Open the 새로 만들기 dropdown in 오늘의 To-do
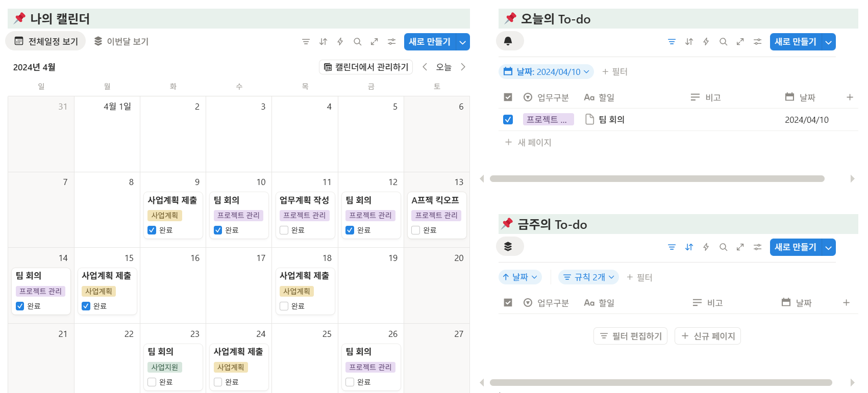 pos(829,42)
